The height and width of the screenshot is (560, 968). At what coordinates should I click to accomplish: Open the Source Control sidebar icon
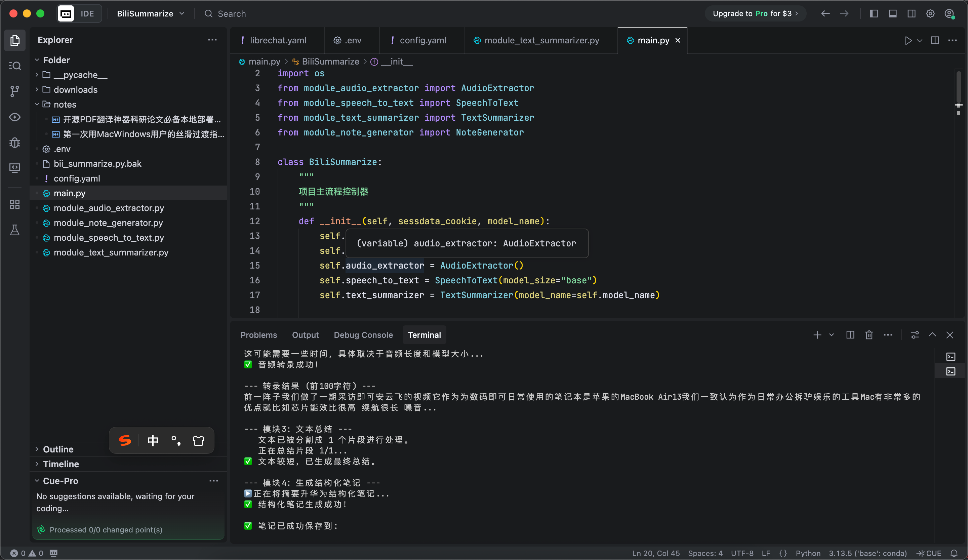point(14,91)
